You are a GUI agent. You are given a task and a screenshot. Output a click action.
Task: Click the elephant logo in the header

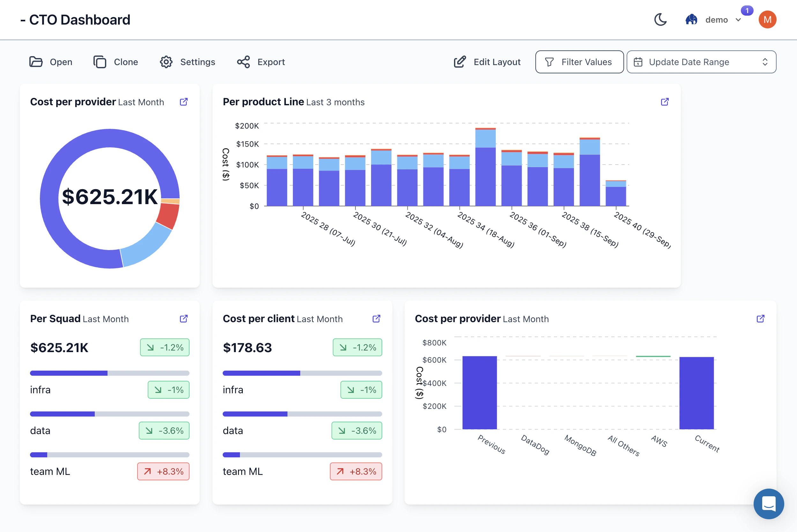pyautogui.click(x=691, y=19)
